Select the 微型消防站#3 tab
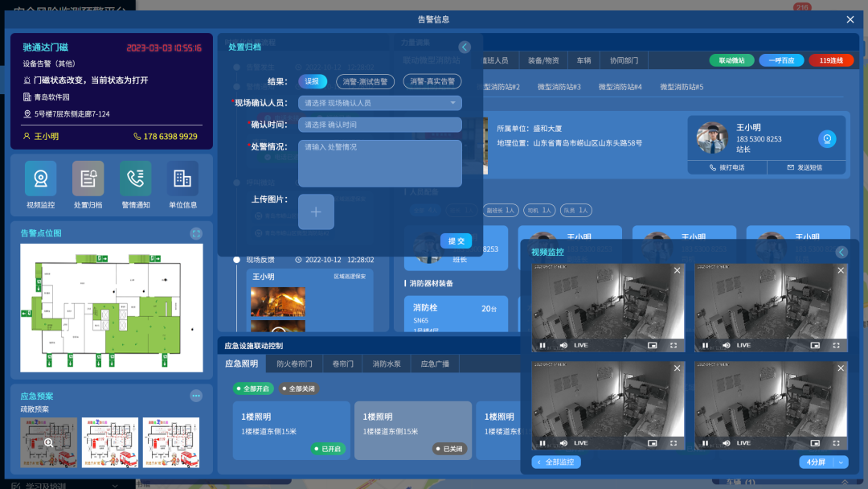The height and width of the screenshot is (489, 868). [x=559, y=87]
